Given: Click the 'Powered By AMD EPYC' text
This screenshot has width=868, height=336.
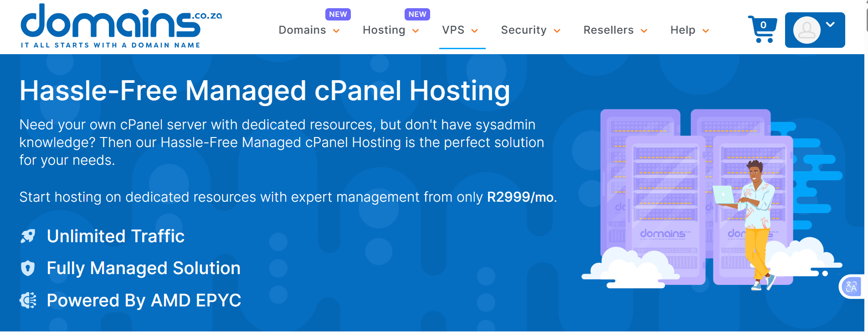Looking at the screenshot, I should (x=144, y=300).
